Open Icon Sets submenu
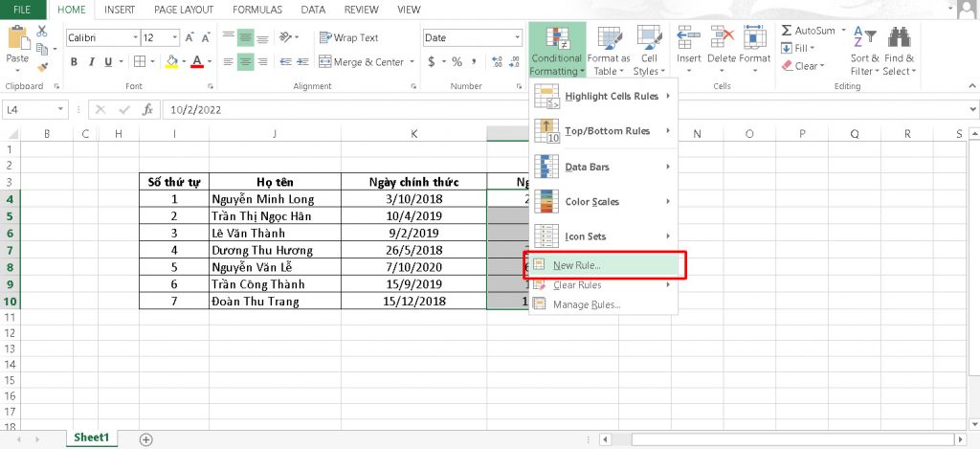This screenshot has height=449, width=980. [x=603, y=236]
